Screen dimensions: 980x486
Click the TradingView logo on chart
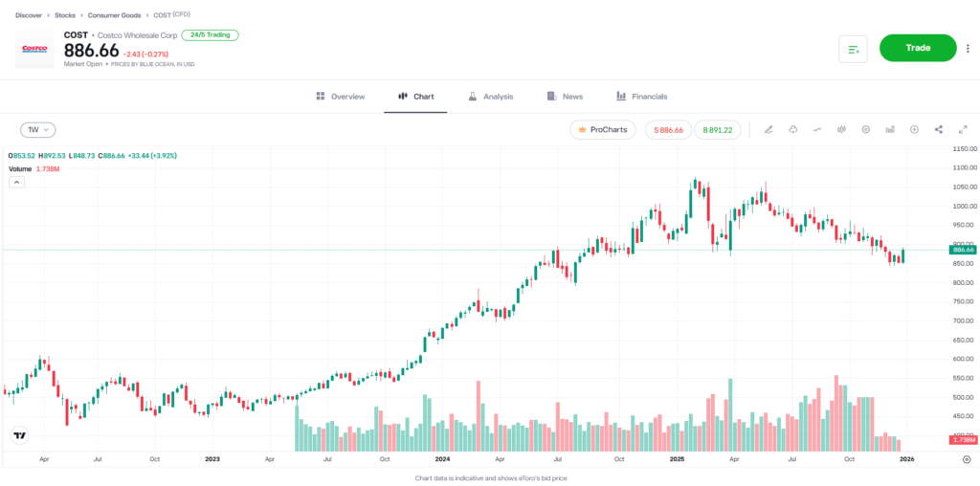click(18, 436)
